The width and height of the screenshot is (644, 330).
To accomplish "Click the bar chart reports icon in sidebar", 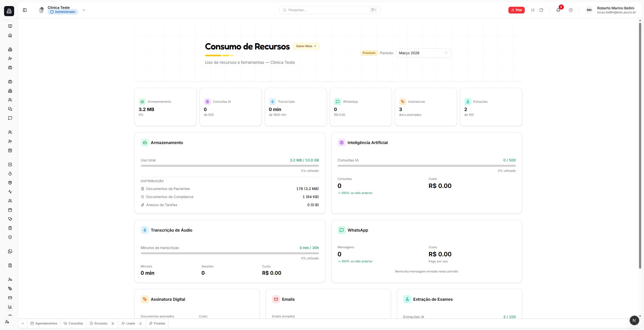I will 10,307.
